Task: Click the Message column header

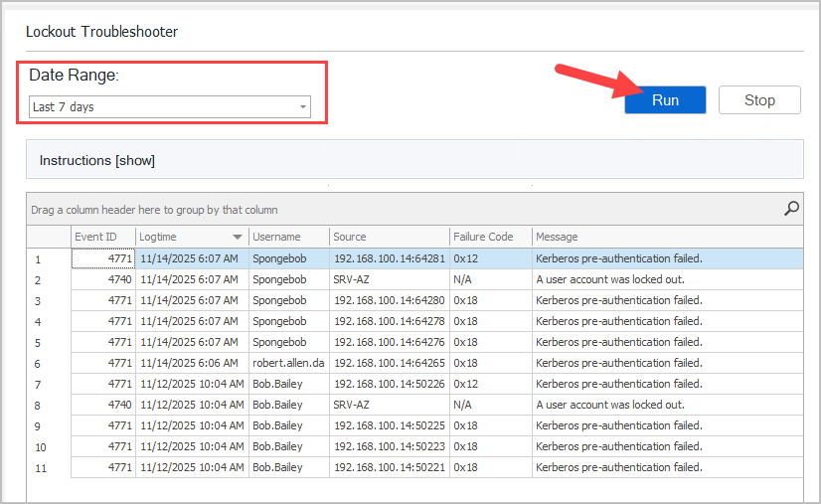Action: [557, 237]
